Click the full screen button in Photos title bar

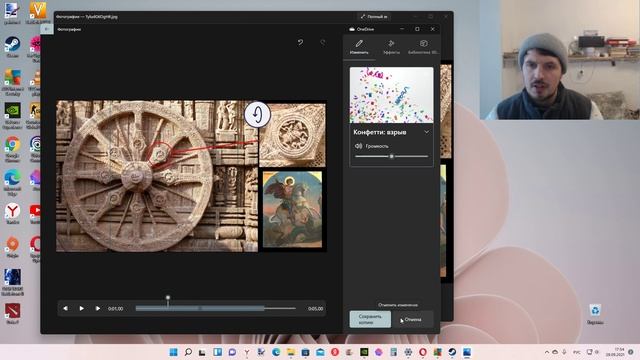pyautogui.click(x=374, y=17)
